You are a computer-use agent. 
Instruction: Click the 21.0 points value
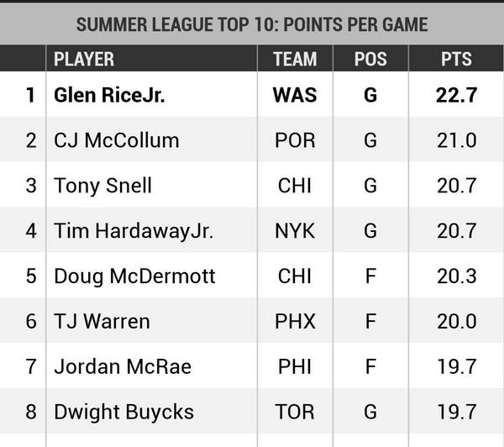[x=456, y=140]
